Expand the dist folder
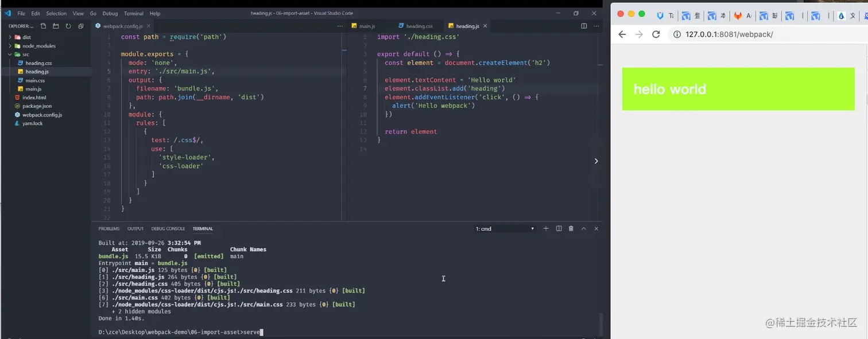Screen dimensions: 868x339 coord(26,37)
